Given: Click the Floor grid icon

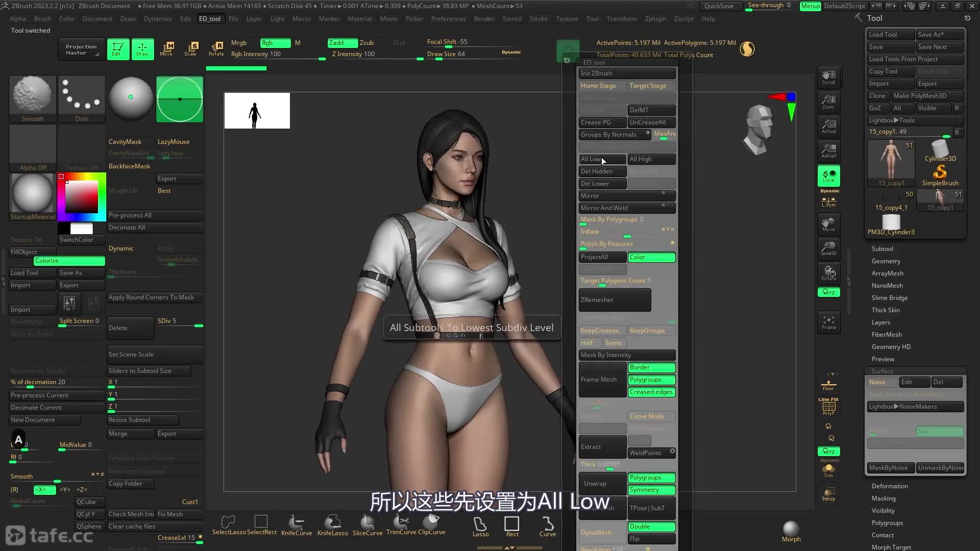Looking at the screenshot, I should (828, 385).
